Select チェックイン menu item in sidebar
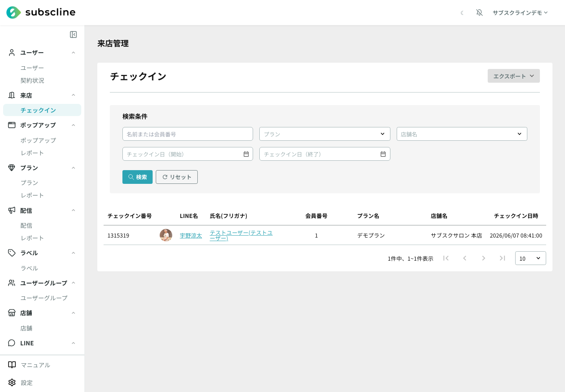 [42, 110]
